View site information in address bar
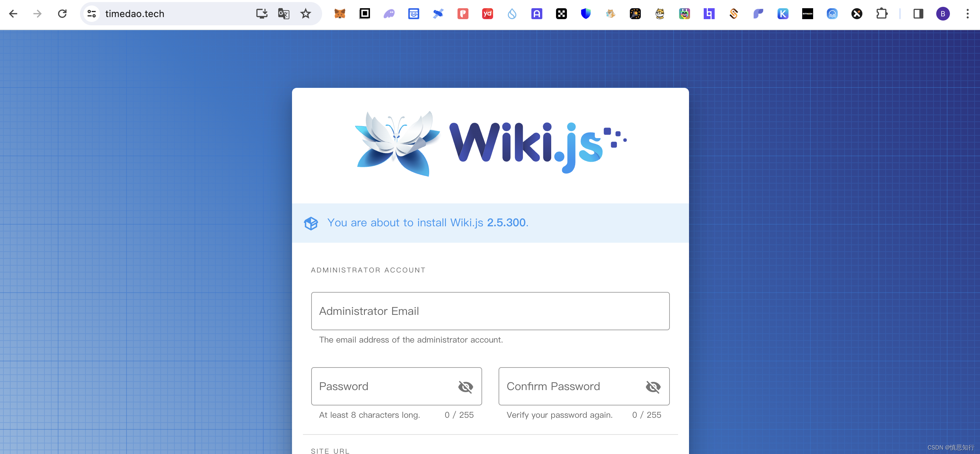 click(92, 14)
